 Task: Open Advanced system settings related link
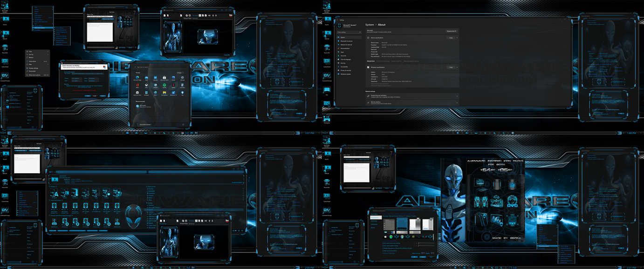[411, 61]
